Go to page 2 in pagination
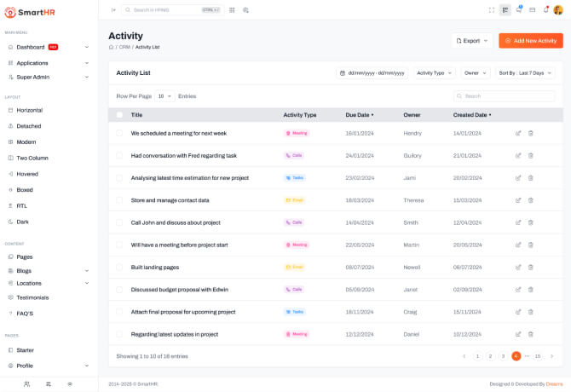The width and height of the screenshot is (571, 392). click(490, 356)
